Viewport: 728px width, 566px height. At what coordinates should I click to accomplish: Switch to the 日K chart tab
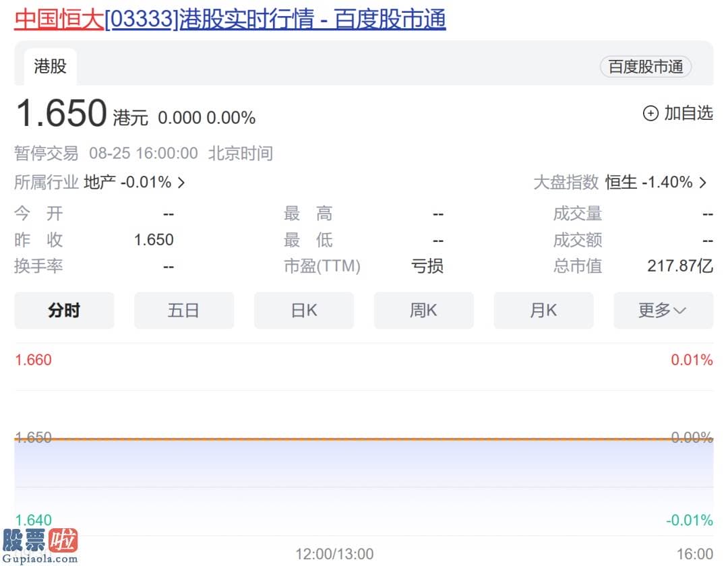coord(303,311)
